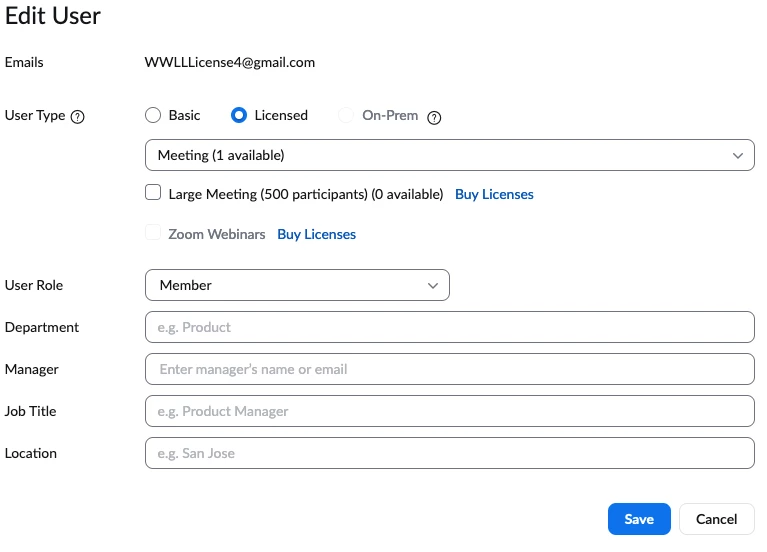Click the WWLLLicense4@gmail.com email text
Image resolution: width=767 pixels, height=552 pixels.
(230, 62)
